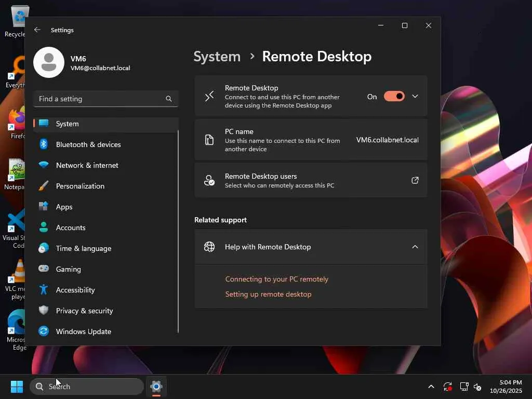The image size is (532, 399).
Task: Click the taskbar Search box
Action: (87, 387)
